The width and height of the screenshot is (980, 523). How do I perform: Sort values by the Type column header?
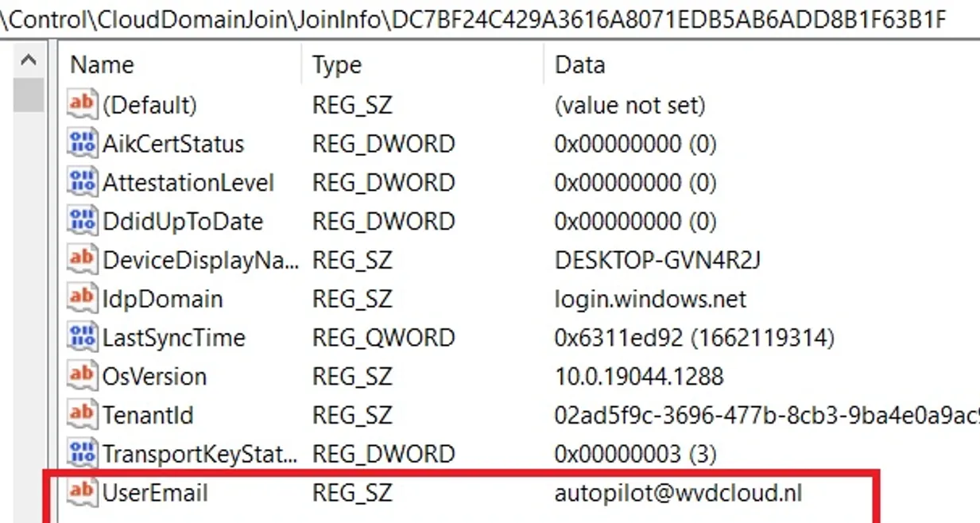click(x=337, y=65)
